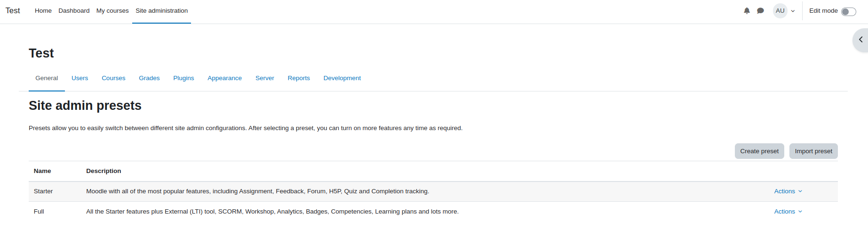Go to Dashboard in top navigation
The height and width of the screenshot is (231, 868).
pyautogui.click(x=74, y=11)
